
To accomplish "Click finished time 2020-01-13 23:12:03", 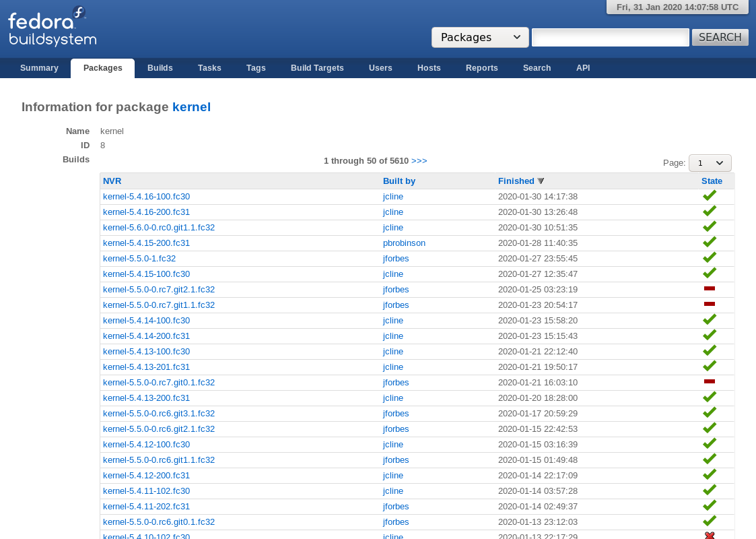I will [x=538, y=521].
